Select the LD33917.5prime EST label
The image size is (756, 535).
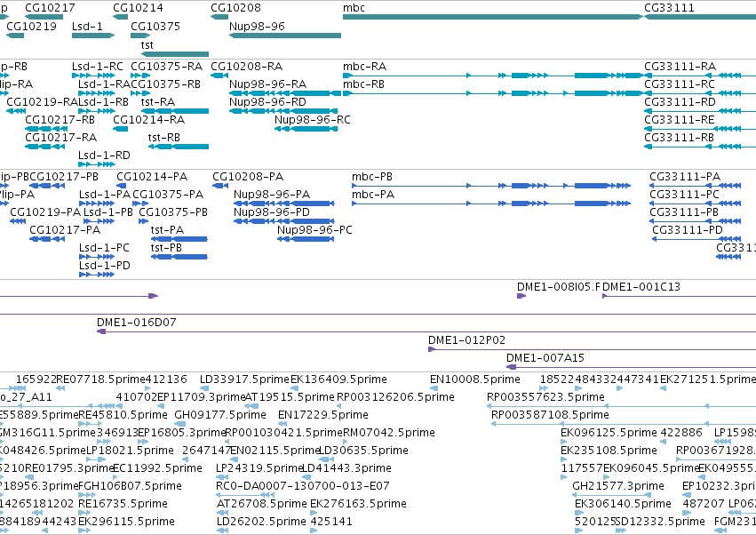(x=244, y=379)
